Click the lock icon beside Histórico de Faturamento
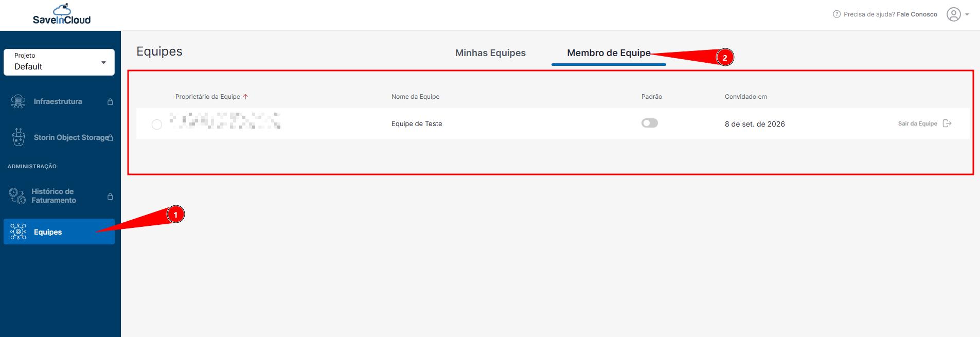 coord(110,197)
